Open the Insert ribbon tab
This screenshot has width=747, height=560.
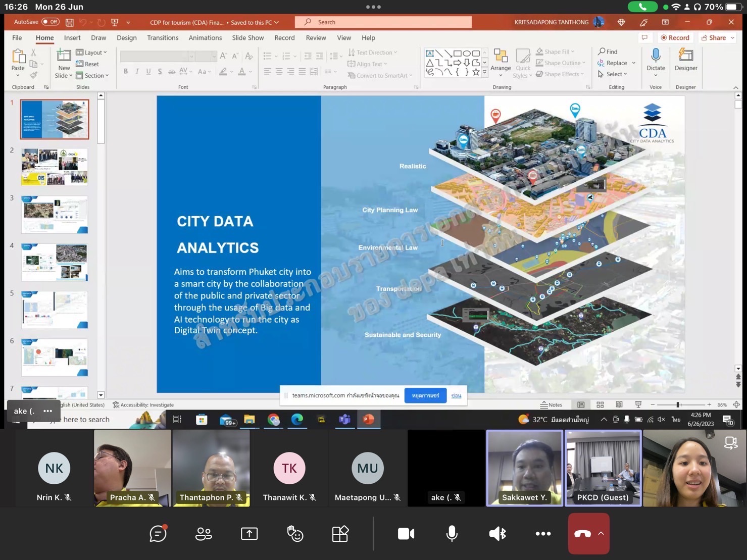pos(72,38)
